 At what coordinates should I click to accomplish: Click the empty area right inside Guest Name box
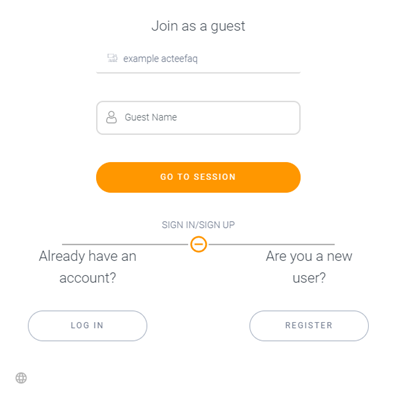pos(238,118)
